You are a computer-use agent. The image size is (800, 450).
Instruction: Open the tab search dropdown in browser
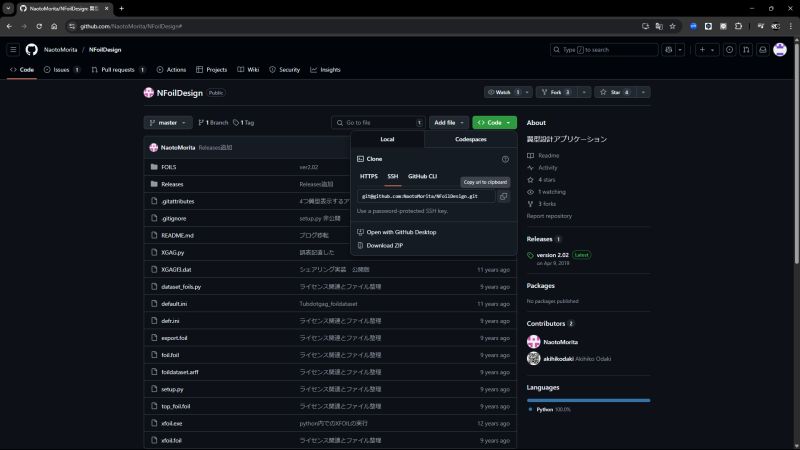pos(8,8)
